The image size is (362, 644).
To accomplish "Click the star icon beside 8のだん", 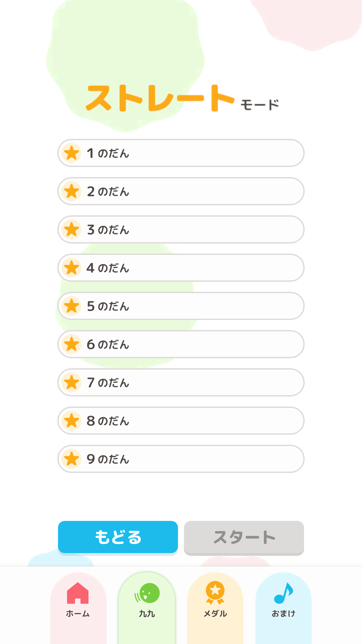I will pyautogui.click(x=72, y=421).
